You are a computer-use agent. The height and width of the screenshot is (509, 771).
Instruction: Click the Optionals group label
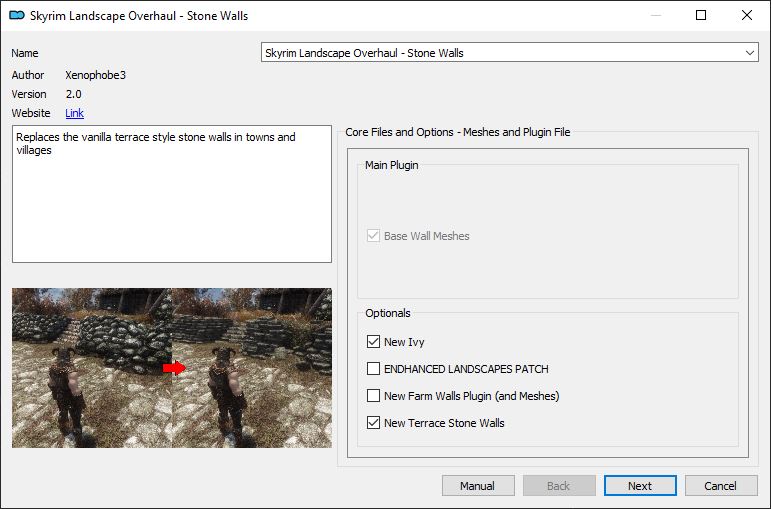tap(387, 313)
